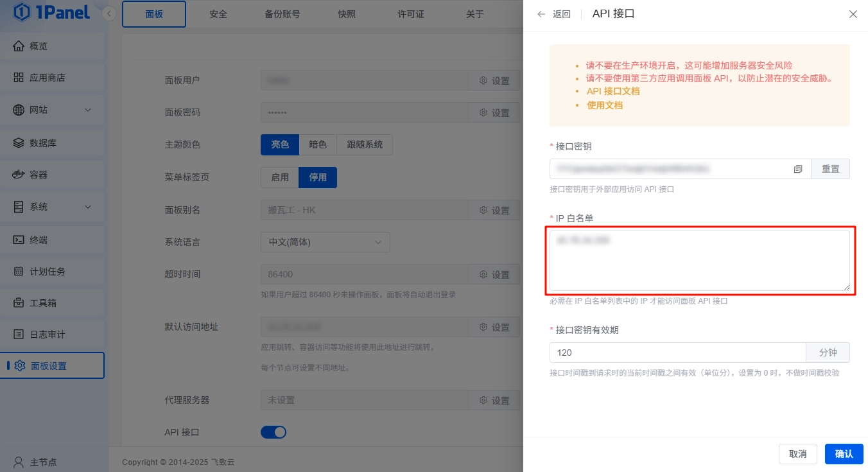This screenshot has width=868, height=472.
Task: Switch theme color to 暗色
Action: 318,144
